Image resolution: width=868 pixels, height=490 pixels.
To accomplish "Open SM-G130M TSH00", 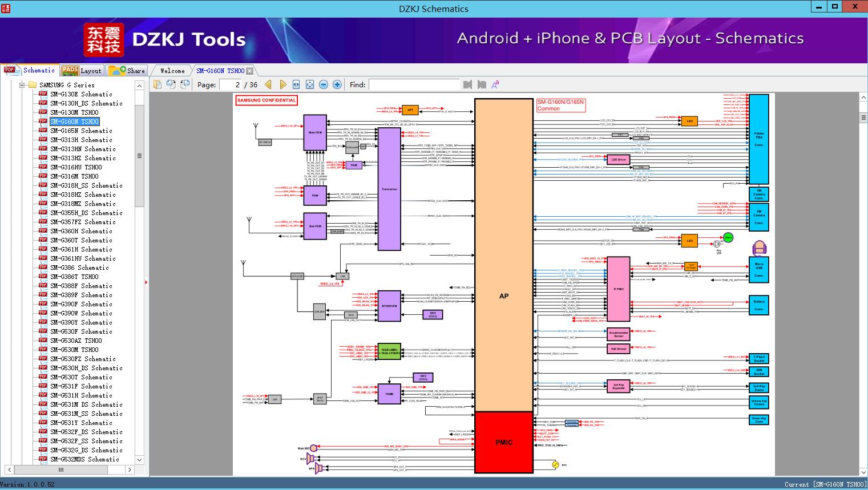I will [x=74, y=112].
